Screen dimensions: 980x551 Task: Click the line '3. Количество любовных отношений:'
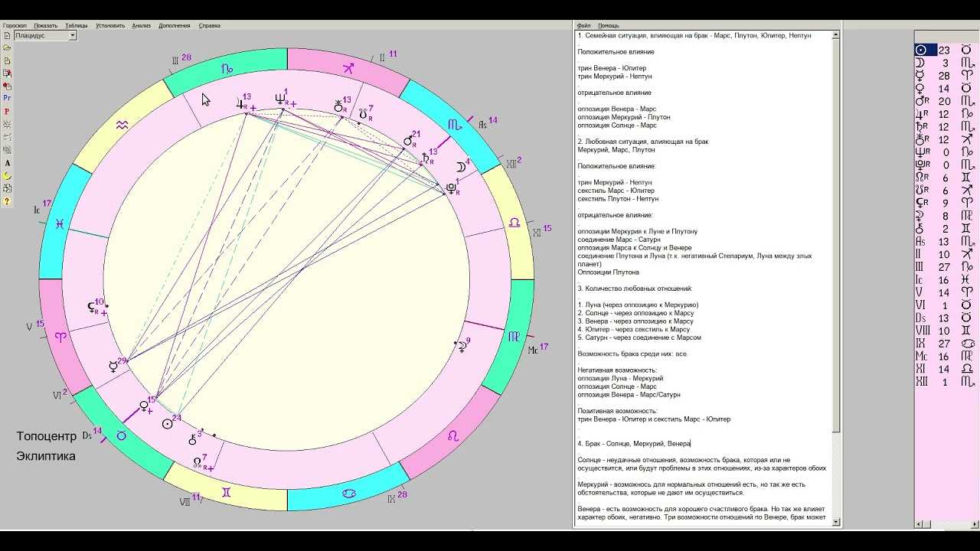(x=635, y=289)
